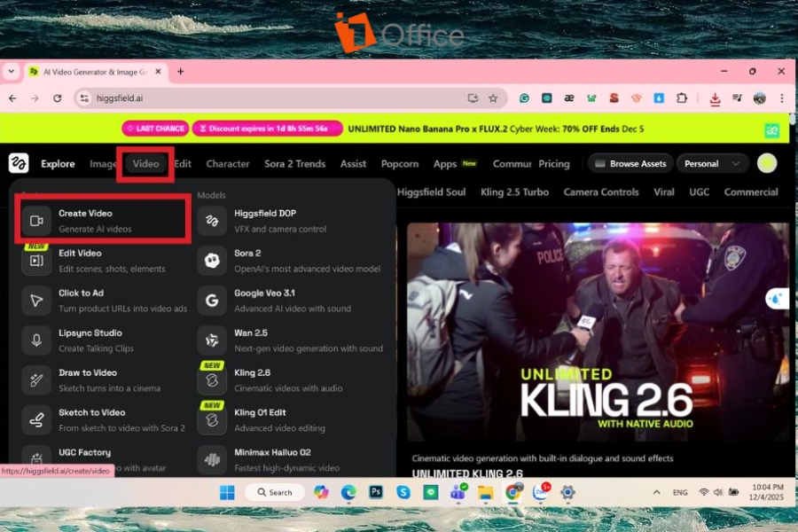Image resolution: width=798 pixels, height=532 pixels.
Task: Open Lipsync Studio microphone icon
Action: [x=36, y=340]
